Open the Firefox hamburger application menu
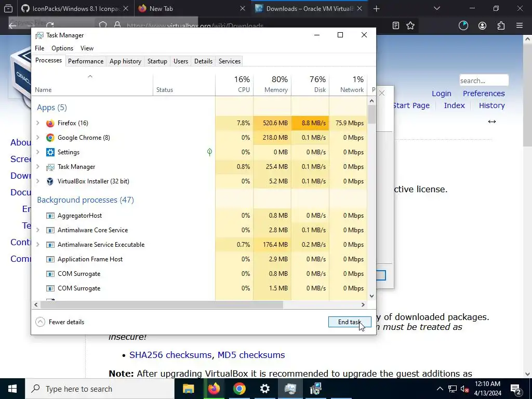Image resolution: width=532 pixels, height=399 pixels. (520, 25)
